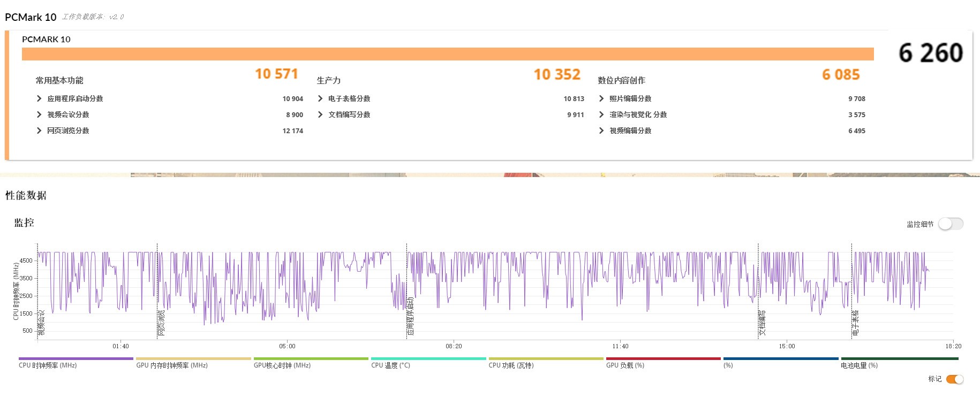This screenshot has height=406, width=980.
Task: Select CPU 功耗 (瓦特) legend swatch
Action: point(546,359)
